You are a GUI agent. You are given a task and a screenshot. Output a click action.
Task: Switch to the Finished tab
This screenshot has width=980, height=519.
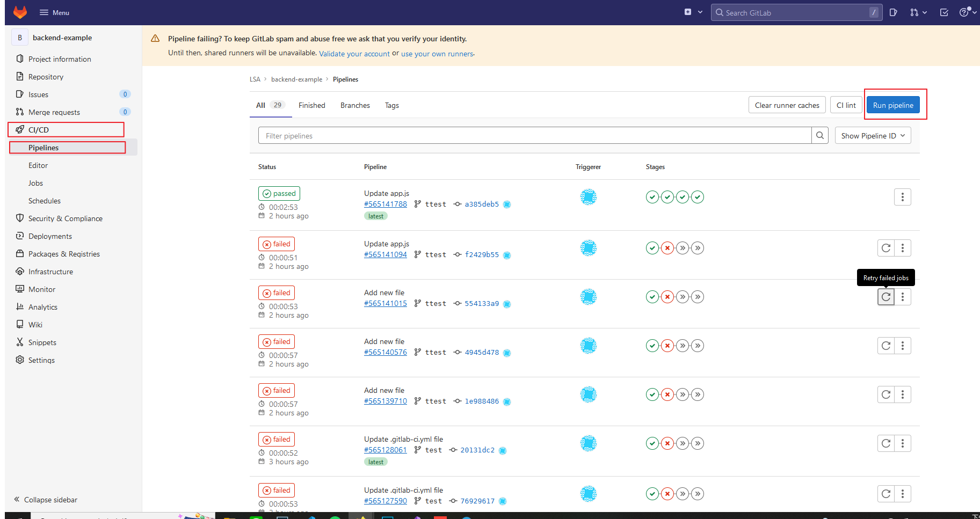(311, 105)
